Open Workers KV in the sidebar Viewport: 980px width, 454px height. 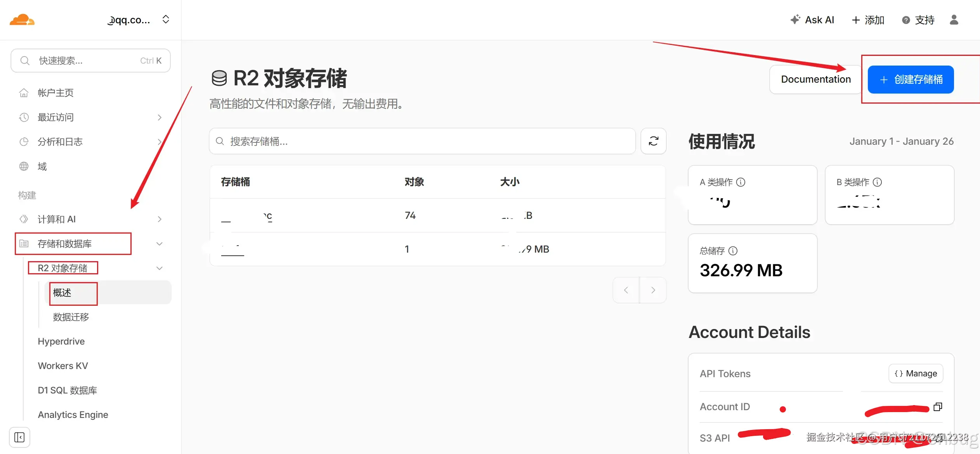(x=63, y=366)
